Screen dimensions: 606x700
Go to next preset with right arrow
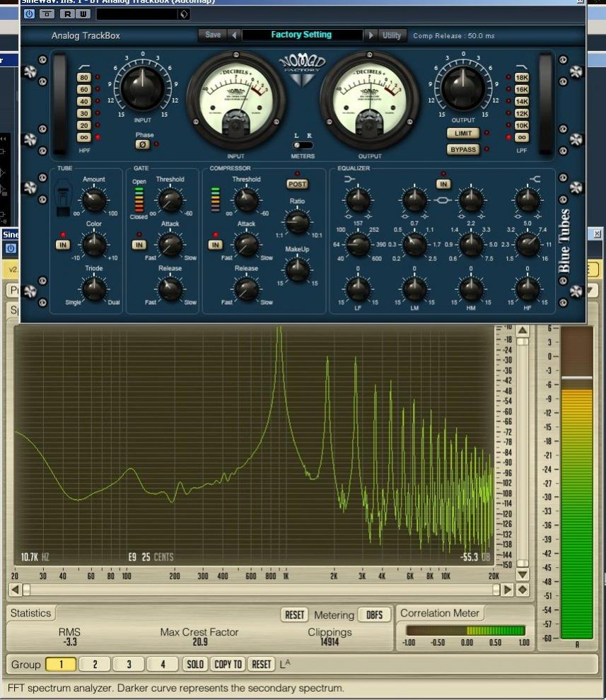[x=370, y=35]
